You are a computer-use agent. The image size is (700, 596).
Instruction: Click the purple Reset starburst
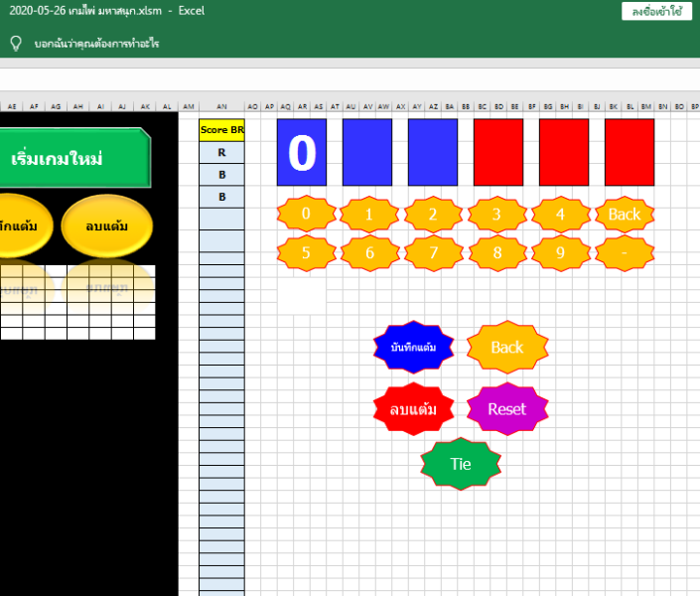(506, 408)
